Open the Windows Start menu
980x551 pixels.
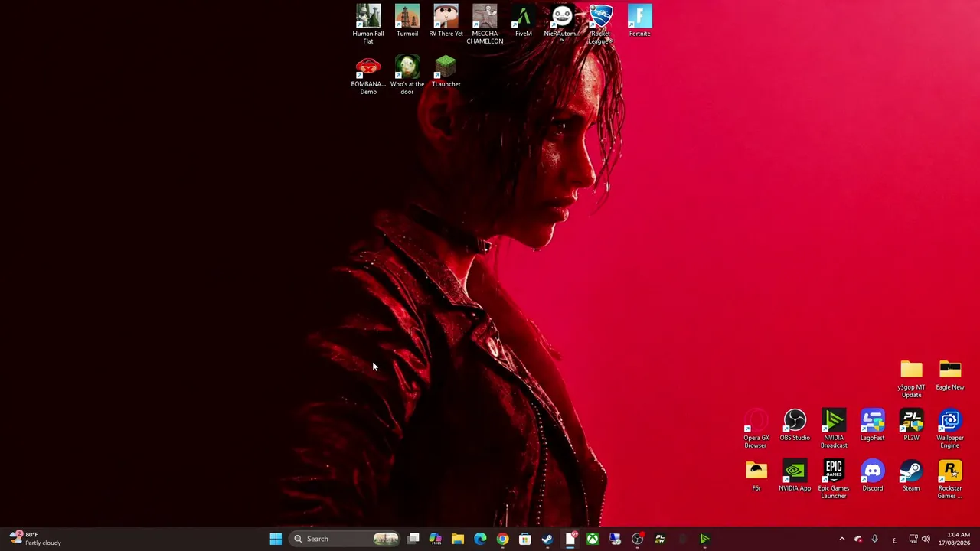[x=276, y=539]
